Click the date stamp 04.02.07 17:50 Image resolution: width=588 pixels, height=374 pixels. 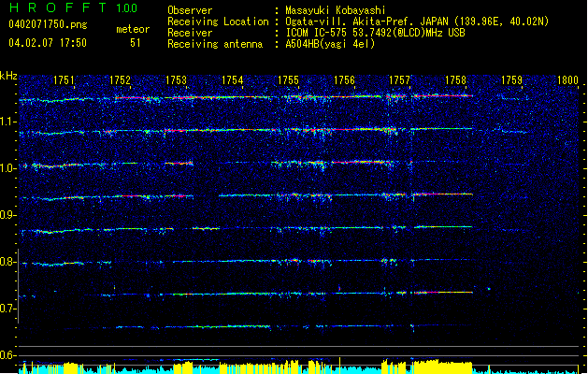[48, 43]
